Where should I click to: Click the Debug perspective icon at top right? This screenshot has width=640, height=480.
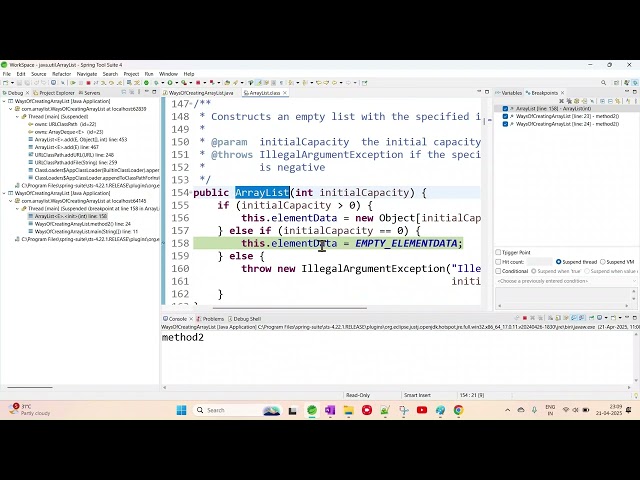point(635,82)
